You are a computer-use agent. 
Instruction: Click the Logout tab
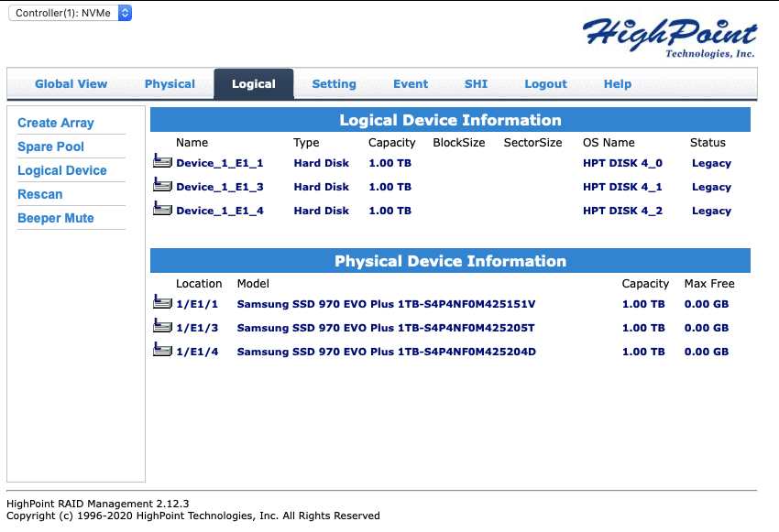click(x=545, y=84)
